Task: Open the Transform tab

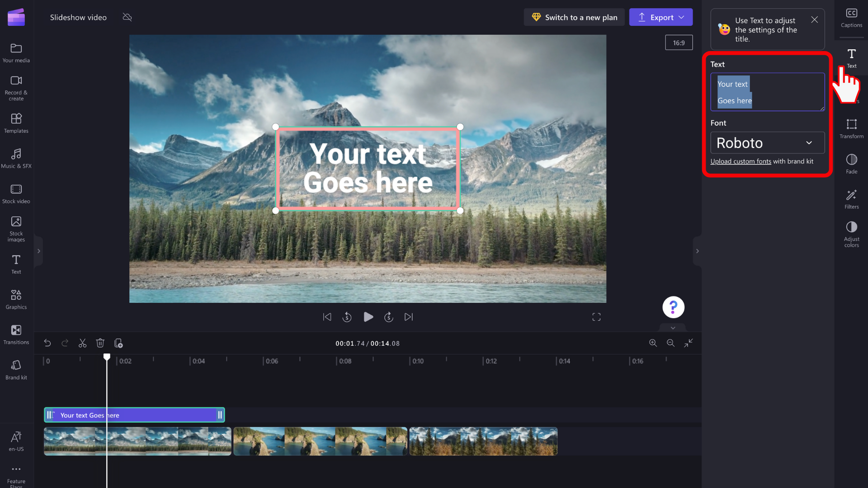Action: 851,129
